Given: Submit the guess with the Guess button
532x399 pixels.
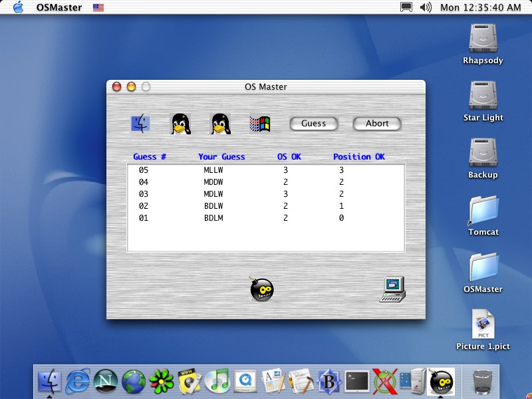Looking at the screenshot, I should pos(313,124).
